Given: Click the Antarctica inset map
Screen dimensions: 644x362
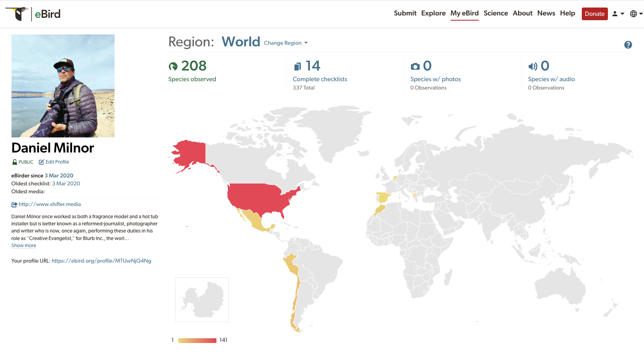Looking at the screenshot, I should click(x=202, y=299).
